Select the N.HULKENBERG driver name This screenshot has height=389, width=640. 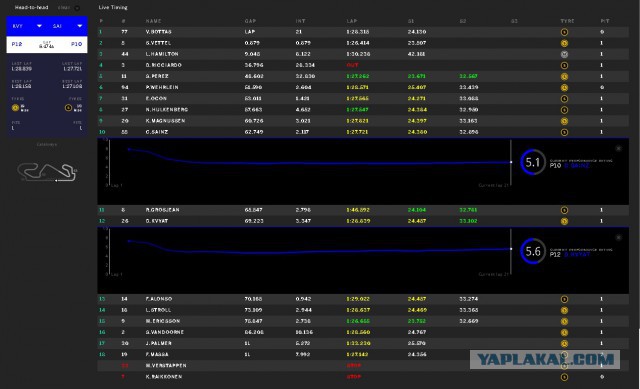[x=167, y=110]
